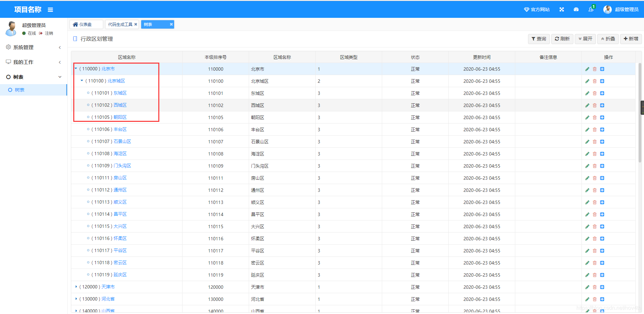Screen dimensions: 644x314
Task: Edit the 密云区 row with pencil icon
Action: click(587, 263)
